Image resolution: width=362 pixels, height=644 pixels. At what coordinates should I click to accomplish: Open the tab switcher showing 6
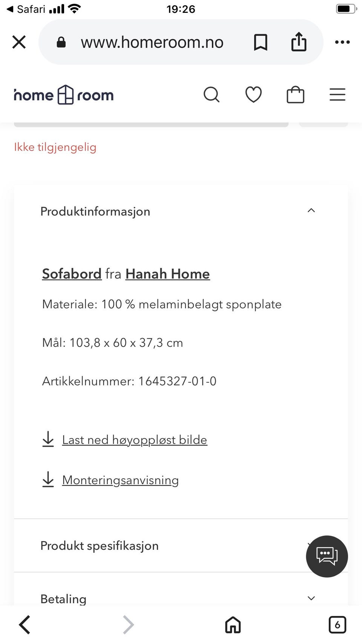pyautogui.click(x=337, y=624)
